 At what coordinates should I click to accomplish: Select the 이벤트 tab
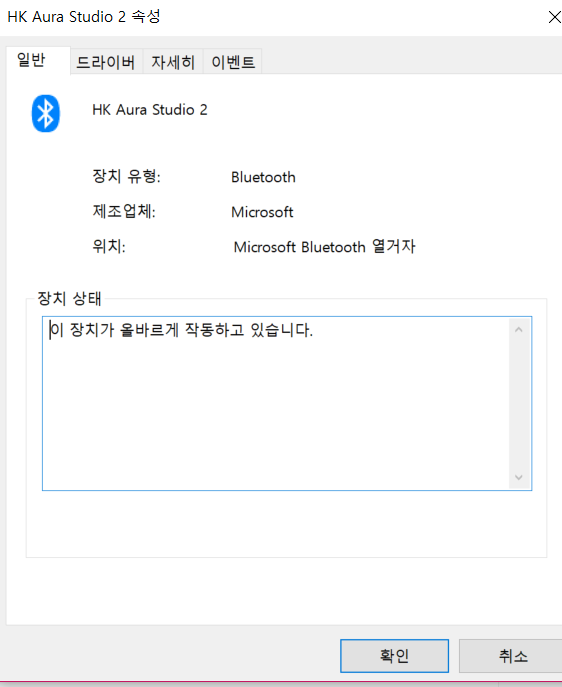[233, 62]
